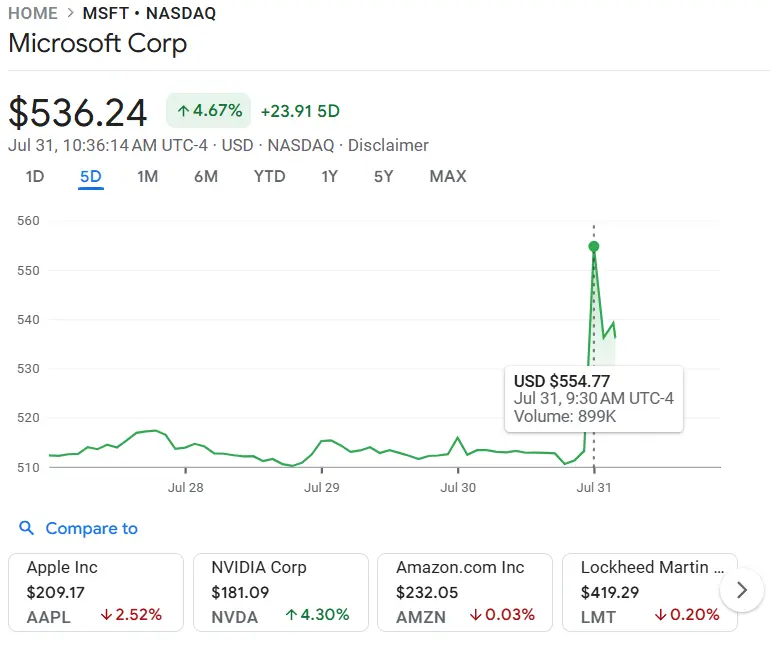Select the 1D time range tab

34,177
